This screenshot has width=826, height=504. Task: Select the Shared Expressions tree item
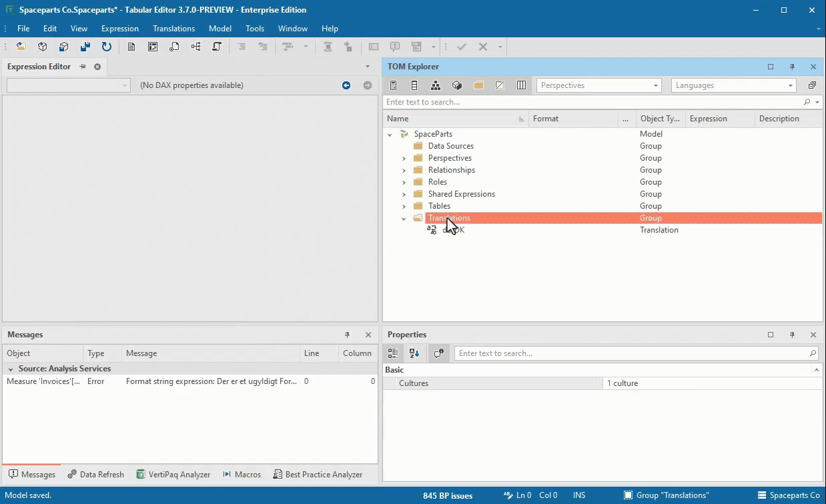[462, 194]
